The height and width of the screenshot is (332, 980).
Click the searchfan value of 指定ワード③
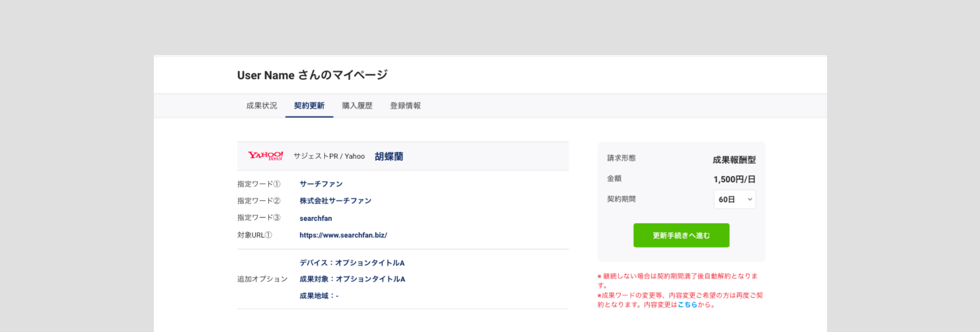tap(316, 218)
